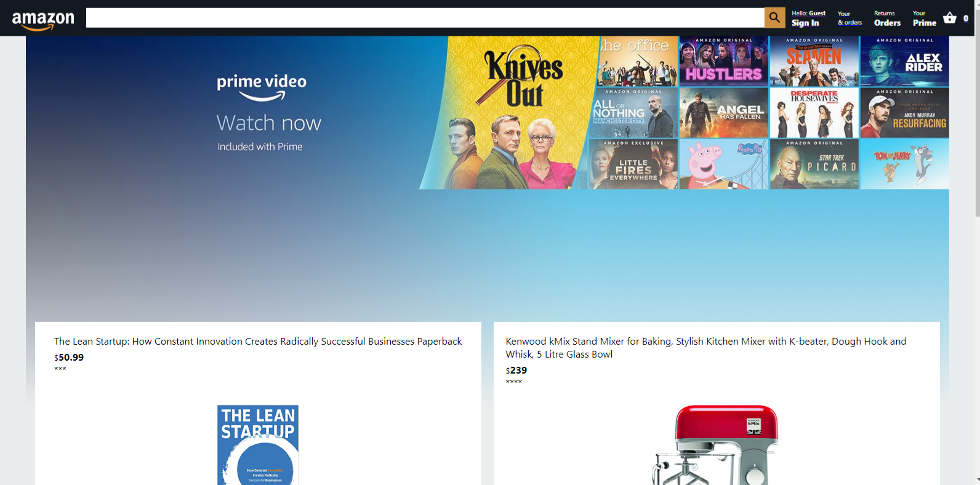Click the basket item count 0
This screenshot has height=485, width=980.
965,18
